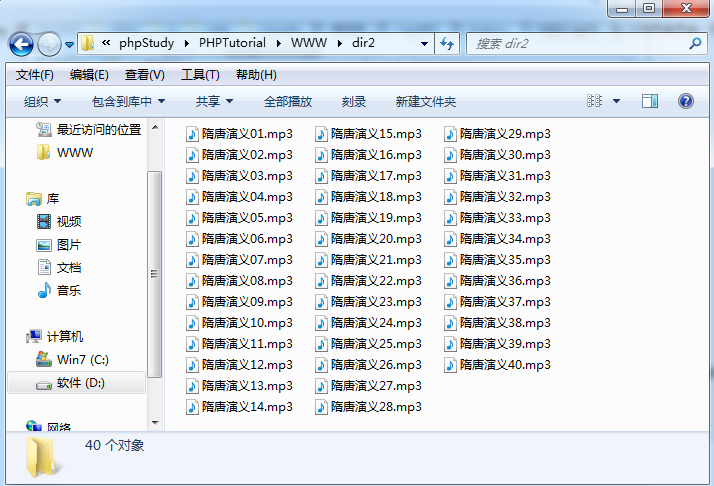The image size is (714, 486).
Task: Open the help question mark icon
Action: coord(686,101)
